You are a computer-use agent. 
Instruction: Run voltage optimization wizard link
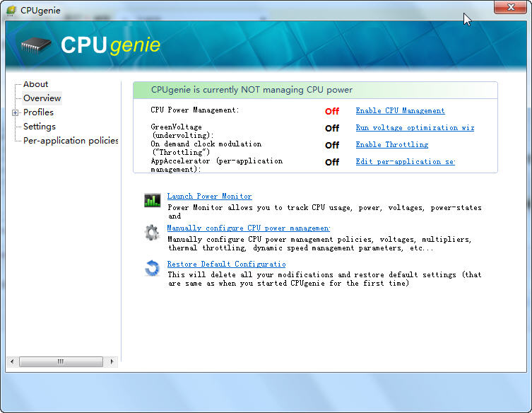(x=415, y=128)
